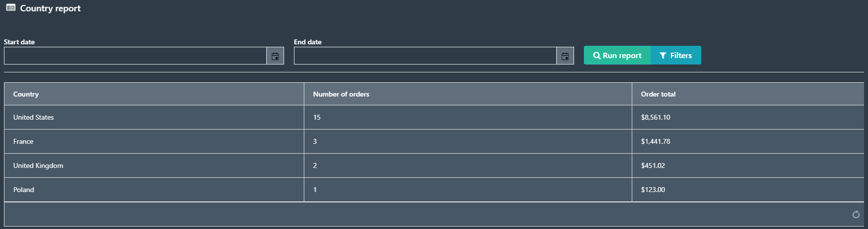Click the Country report list icon
The width and height of the screenshot is (868, 229).
coord(11,8)
